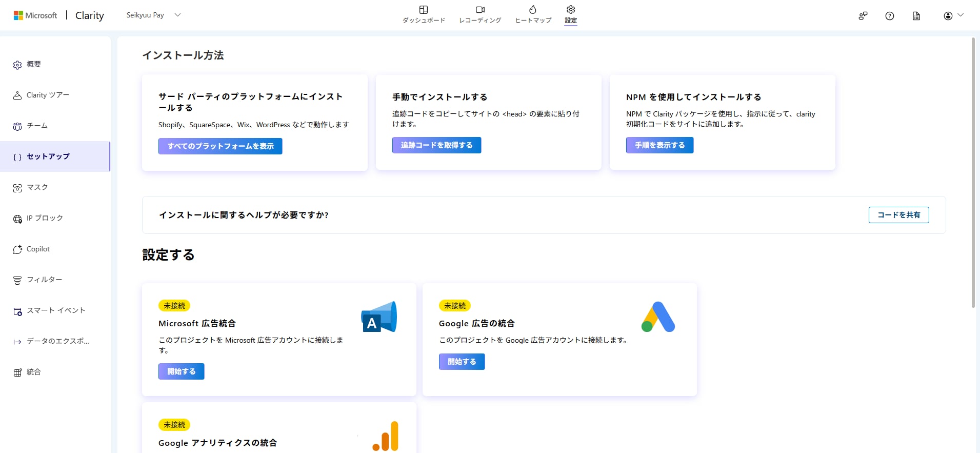The width and height of the screenshot is (980, 453).
Task: Click the Recordings camera icon
Action: coord(480,10)
